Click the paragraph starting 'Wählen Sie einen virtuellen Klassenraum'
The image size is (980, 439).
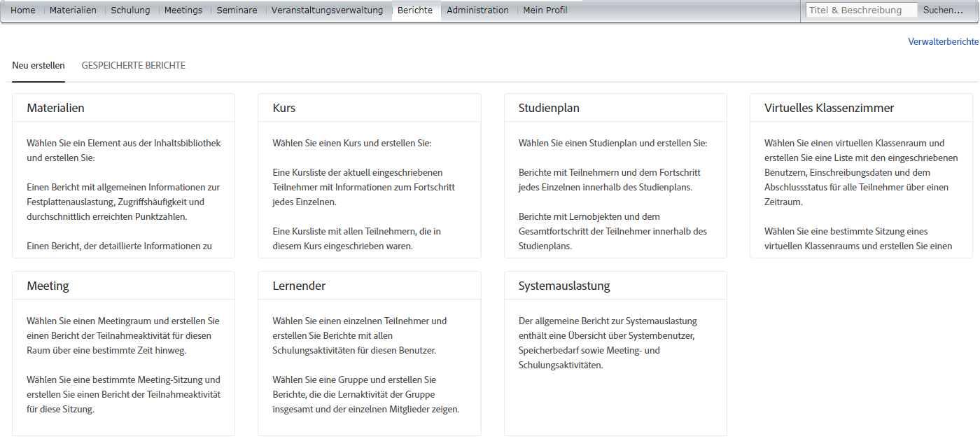(861, 172)
